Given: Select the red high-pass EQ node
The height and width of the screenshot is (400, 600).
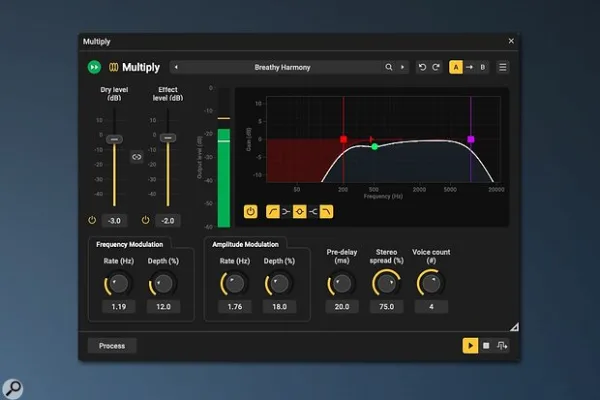Looking at the screenshot, I should (344, 139).
